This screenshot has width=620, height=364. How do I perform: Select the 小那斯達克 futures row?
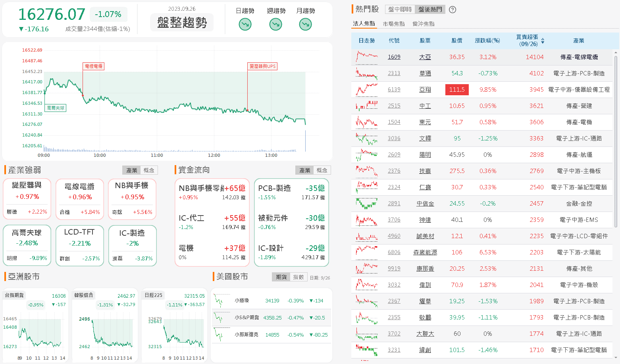[271, 335]
